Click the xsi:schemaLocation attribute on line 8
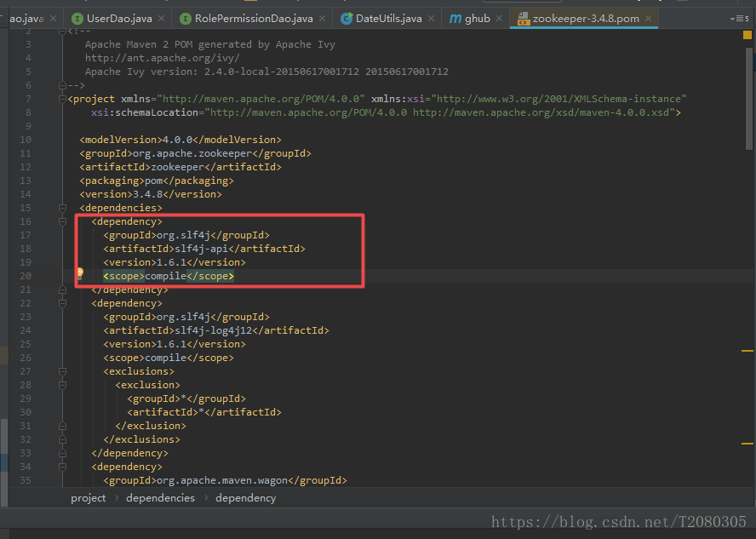The image size is (756, 539). coord(145,112)
